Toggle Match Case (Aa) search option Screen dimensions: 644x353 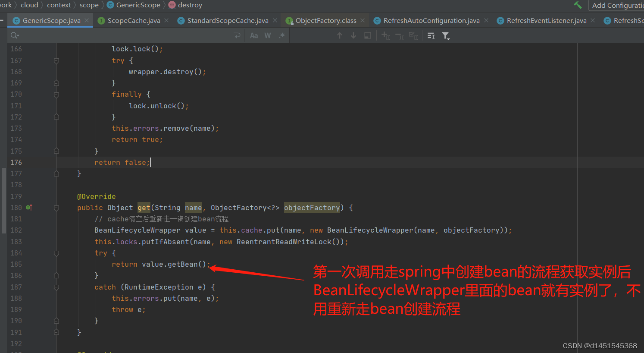(x=254, y=35)
